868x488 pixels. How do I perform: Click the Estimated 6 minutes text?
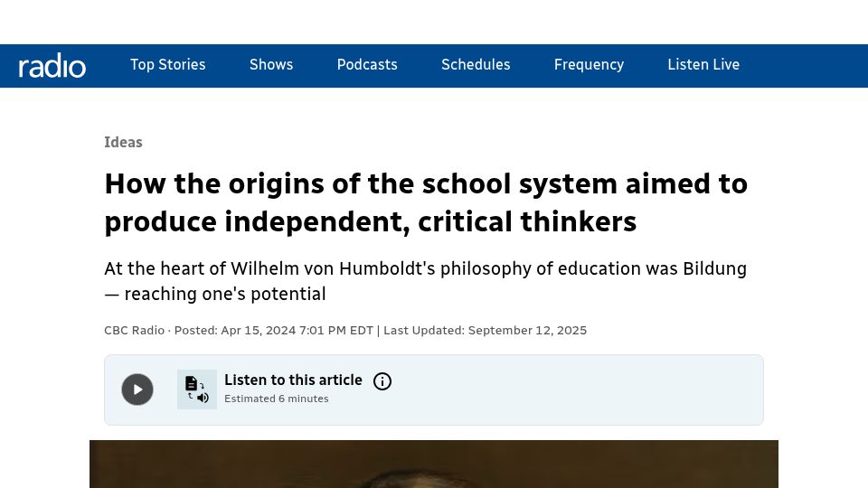[x=277, y=399]
